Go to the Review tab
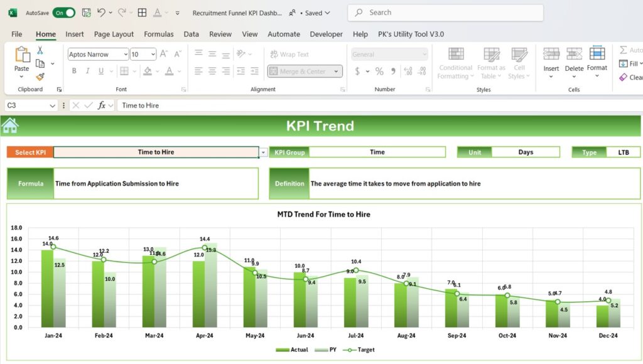This screenshot has width=643, height=364. [220, 34]
